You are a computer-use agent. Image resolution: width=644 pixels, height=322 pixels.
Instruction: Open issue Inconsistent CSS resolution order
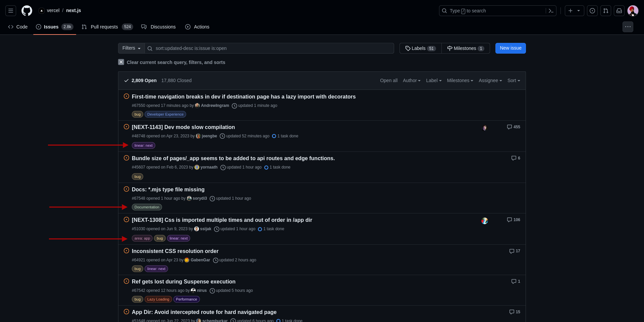175,251
